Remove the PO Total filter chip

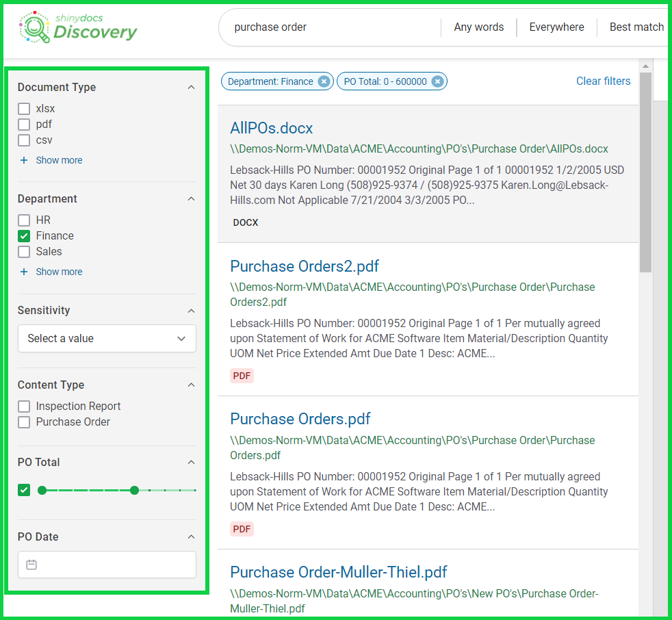click(437, 81)
